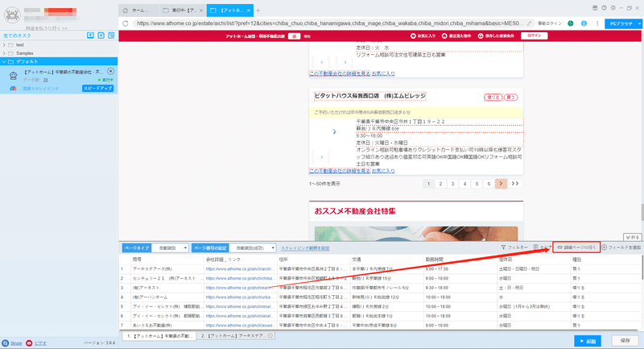Screen dimensions: 644x349
Task: Click the ログイン button in red header
Action: pyautogui.click(x=535, y=35)
